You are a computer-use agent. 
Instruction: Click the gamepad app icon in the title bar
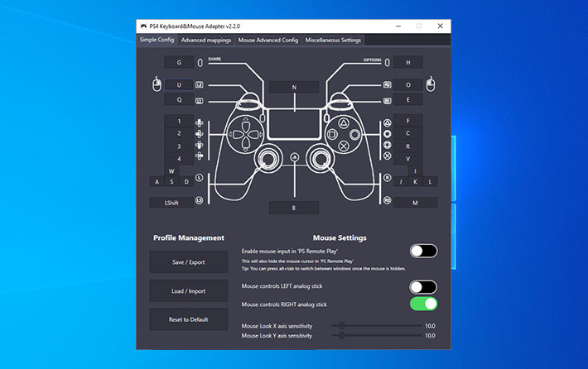click(x=143, y=26)
